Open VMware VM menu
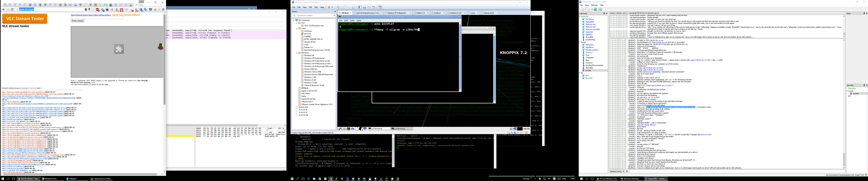Image resolution: width=868 pixels, height=181 pixels. coord(310,7)
